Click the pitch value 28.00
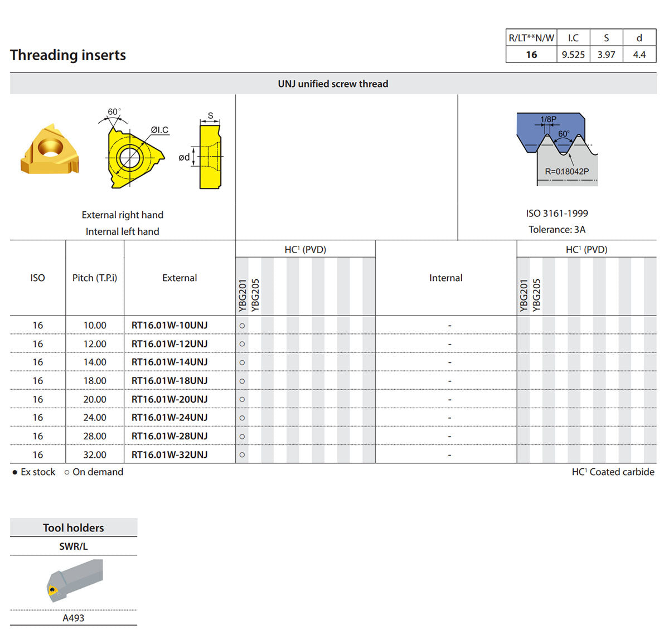Image resolution: width=669 pixels, height=644 pixels. (x=95, y=436)
